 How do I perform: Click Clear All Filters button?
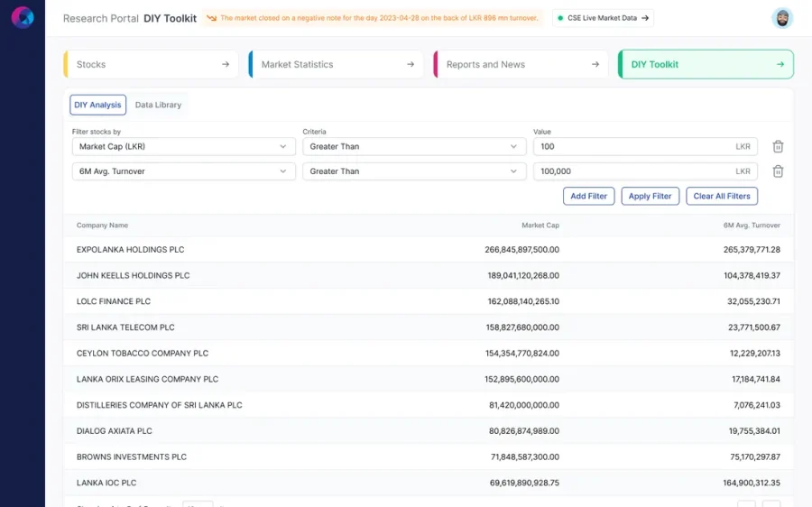pyautogui.click(x=722, y=197)
